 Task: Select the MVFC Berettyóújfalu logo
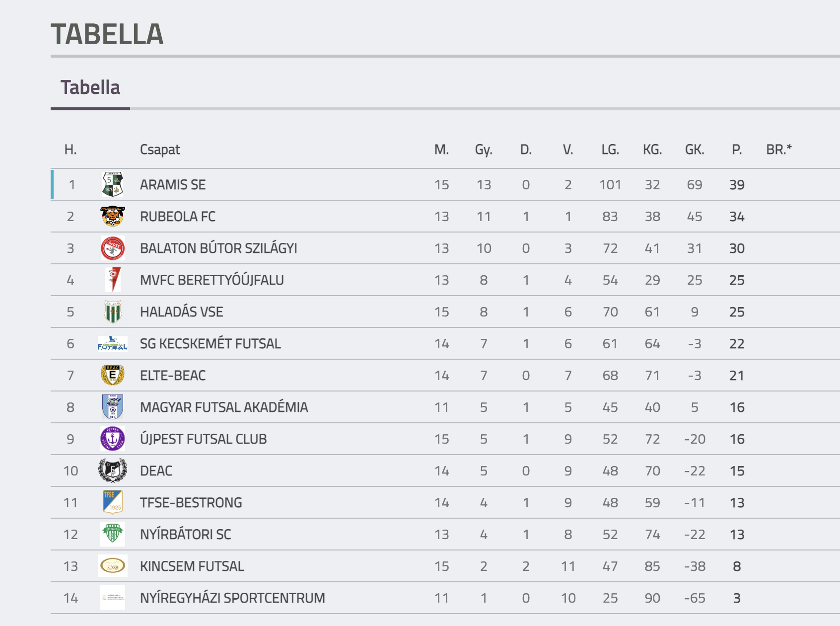pos(113,280)
